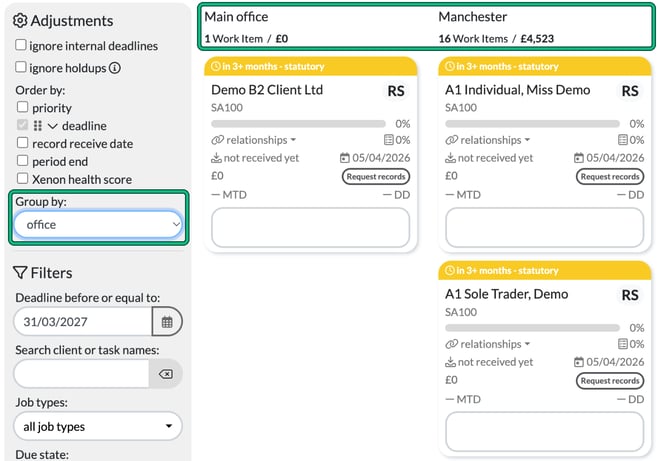Click the clock icon on A1 Sole Trader card
The image size is (658, 461).
(x=450, y=271)
